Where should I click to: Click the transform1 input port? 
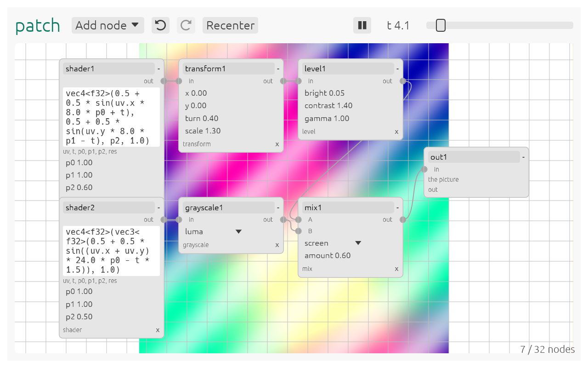(x=180, y=81)
